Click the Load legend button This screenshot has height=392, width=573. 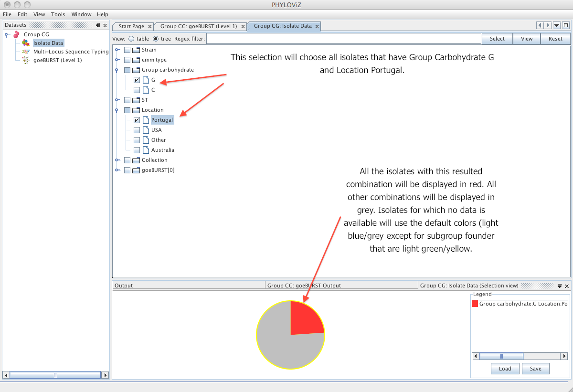click(x=505, y=369)
